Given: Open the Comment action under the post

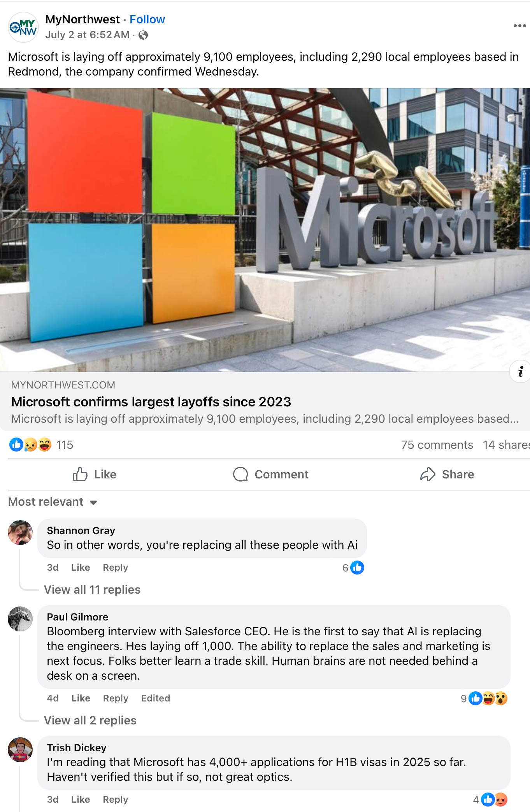Looking at the screenshot, I should (x=271, y=474).
